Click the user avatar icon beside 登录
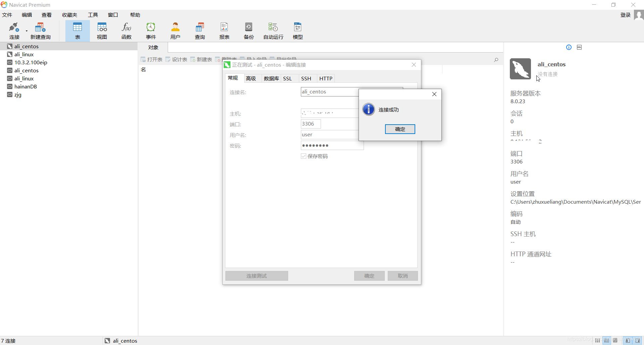Screen dimensions: 644x345 click(x=639, y=15)
